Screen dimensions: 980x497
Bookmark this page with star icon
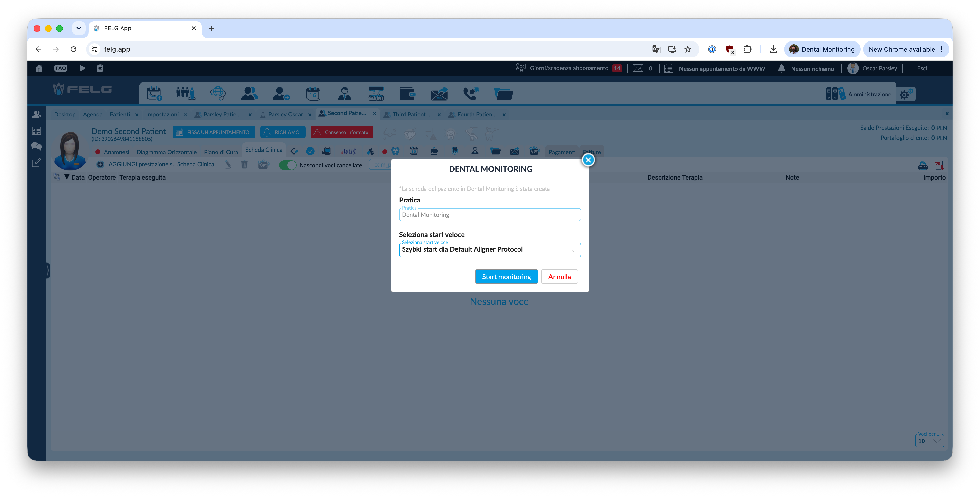pos(688,49)
